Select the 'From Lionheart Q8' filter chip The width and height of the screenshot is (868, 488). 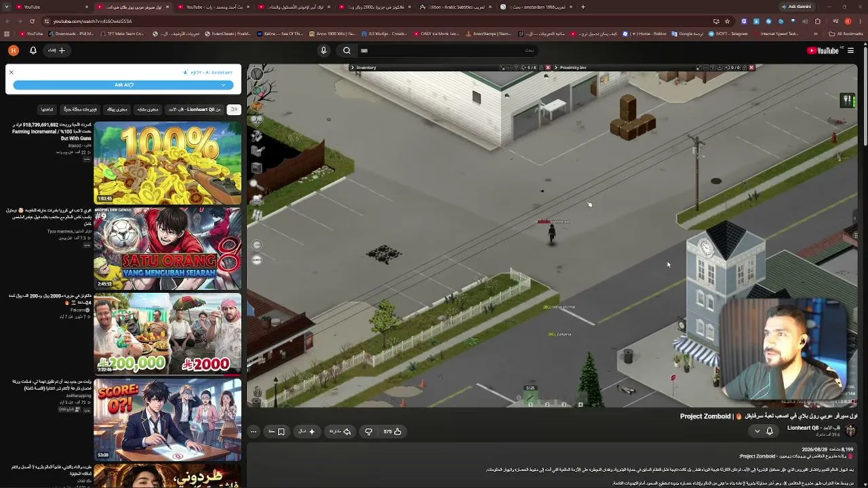tap(195, 109)
